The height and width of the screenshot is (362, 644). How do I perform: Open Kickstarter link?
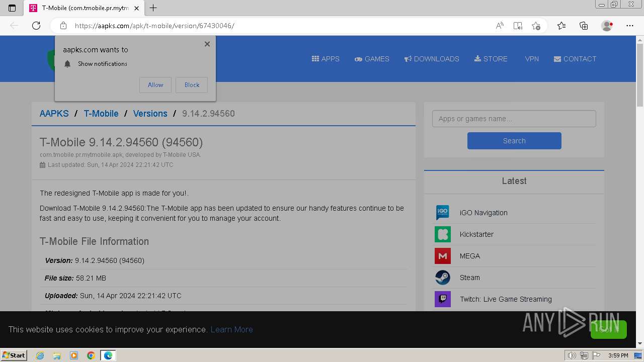point(476,234)
